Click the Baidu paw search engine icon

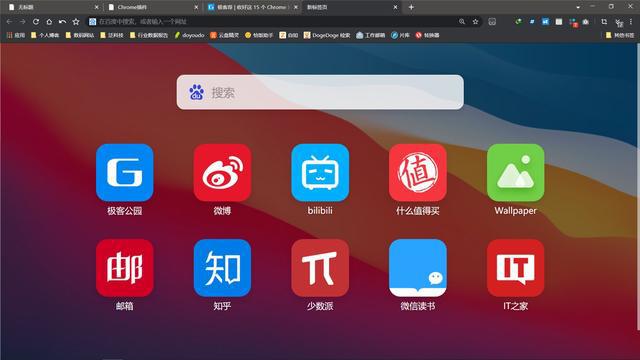point(196,92)
